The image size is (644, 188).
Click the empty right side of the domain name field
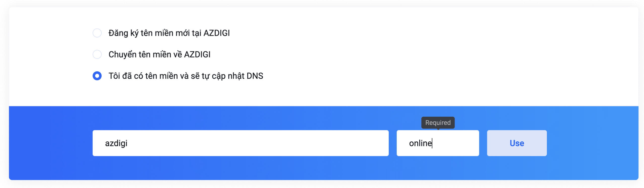pos(327,143)
